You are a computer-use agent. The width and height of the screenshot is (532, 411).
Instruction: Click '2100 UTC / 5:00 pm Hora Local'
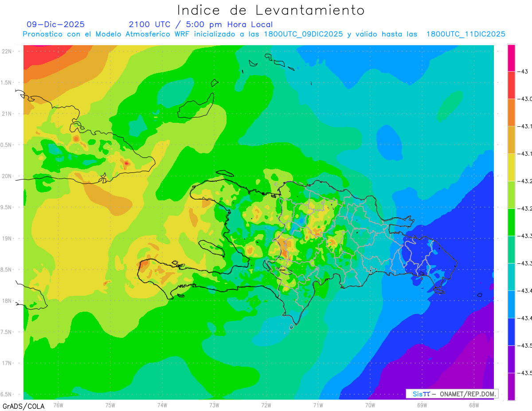pyautogui.click(x=200, y=24)
